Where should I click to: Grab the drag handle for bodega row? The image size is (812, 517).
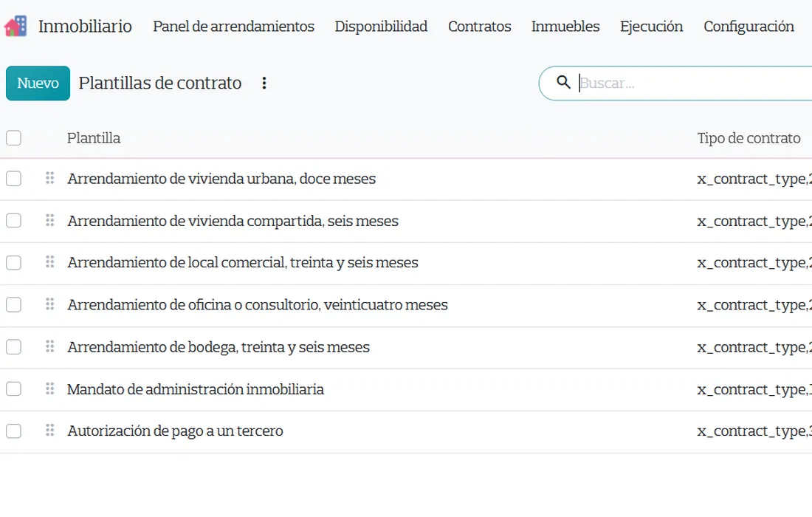coord(49,346)
